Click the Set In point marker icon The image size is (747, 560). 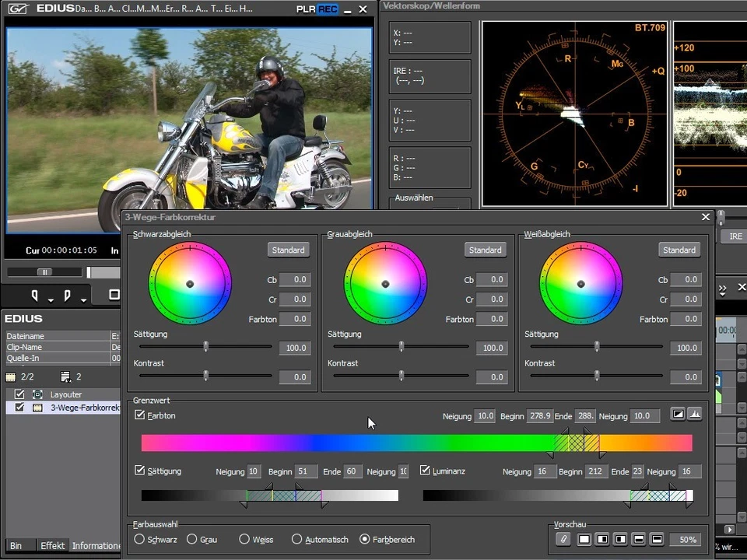click(x=35, y=296)
